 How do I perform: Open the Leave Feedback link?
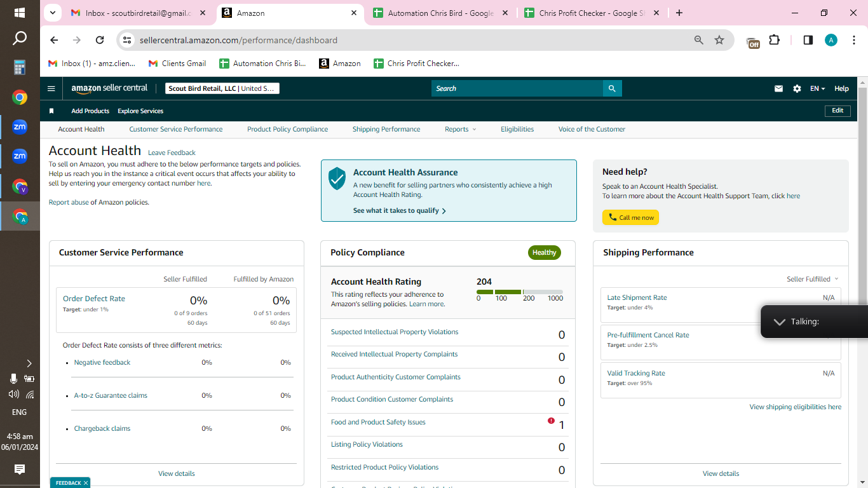[172, 152]
